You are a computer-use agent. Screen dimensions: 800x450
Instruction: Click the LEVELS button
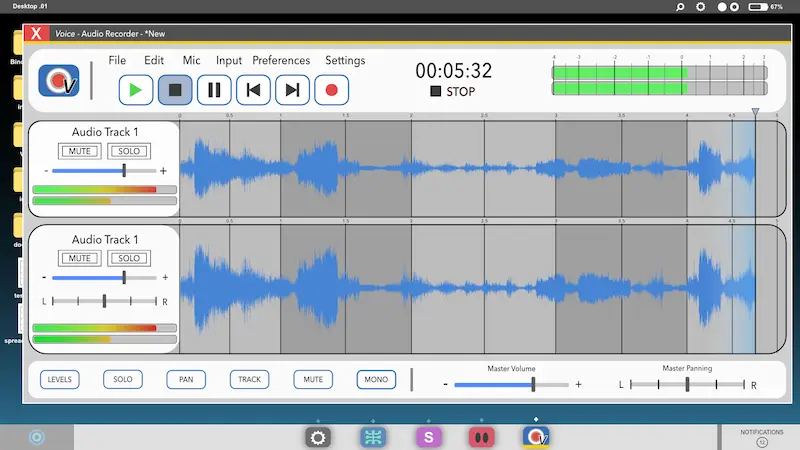[x=59, y=380]
